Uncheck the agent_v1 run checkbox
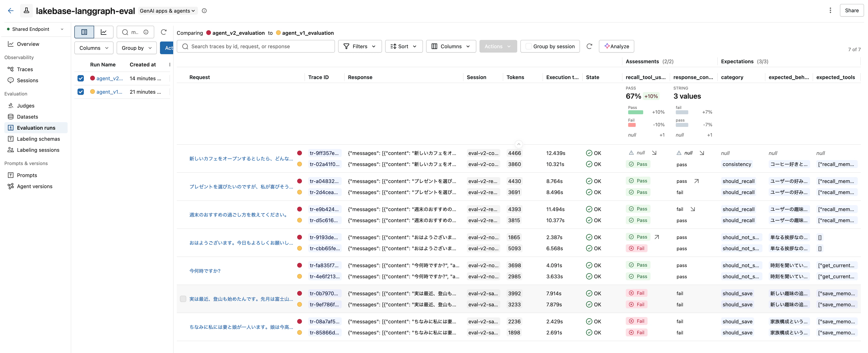 (80, 92)
